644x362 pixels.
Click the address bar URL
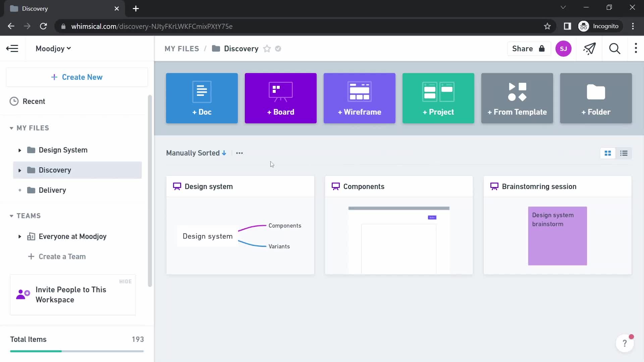coord(152,26)
